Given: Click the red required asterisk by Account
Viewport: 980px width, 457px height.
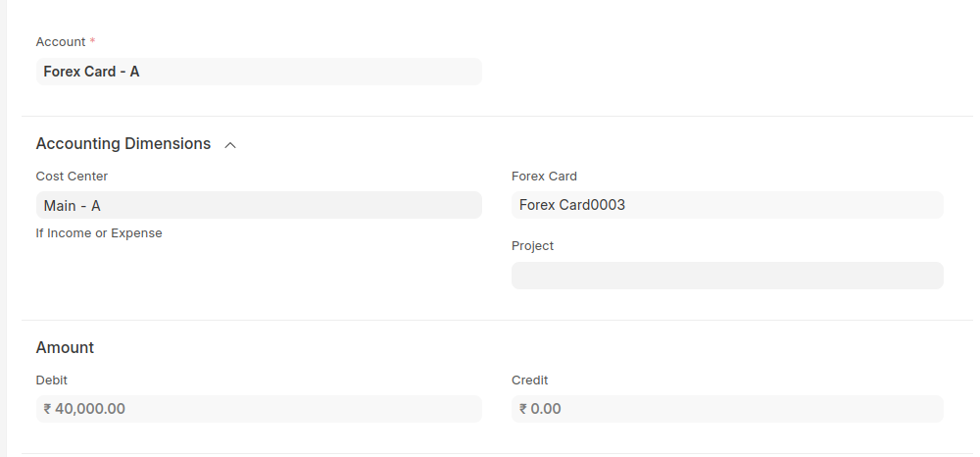Looking at the screenshot, I should pyautogui.click(x=93, y=42).
